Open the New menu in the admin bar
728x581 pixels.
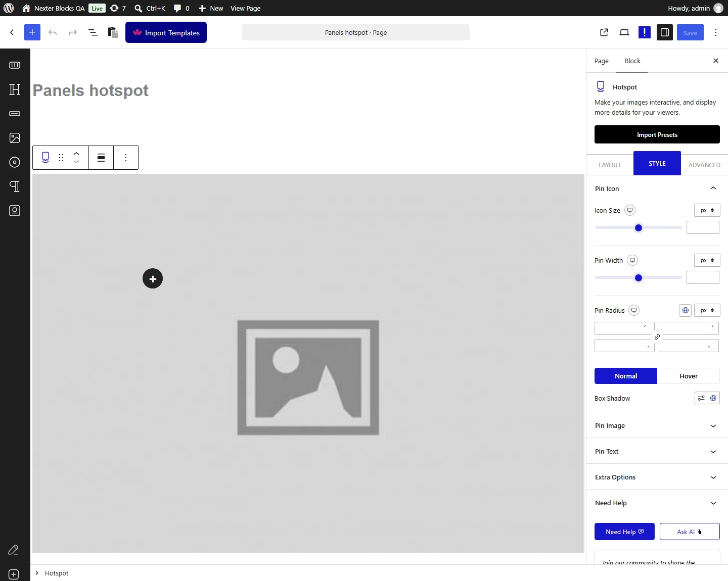[x=211, y=8]
